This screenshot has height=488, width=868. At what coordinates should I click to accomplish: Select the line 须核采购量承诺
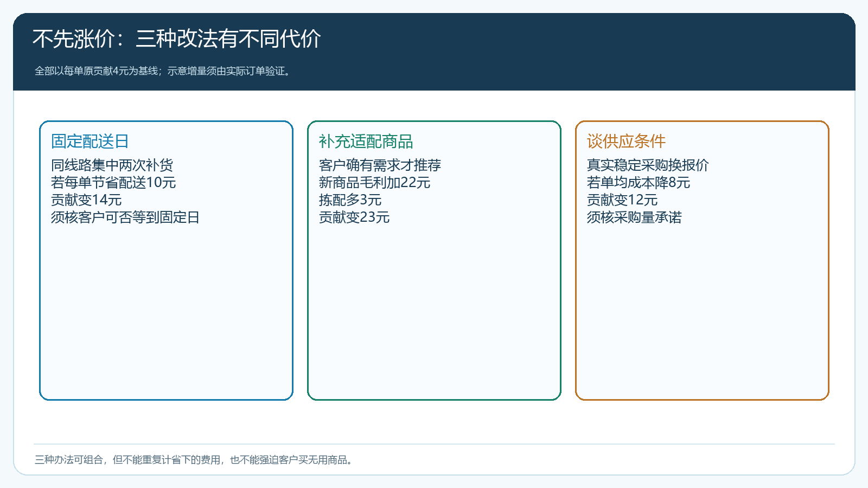tap(635, 217)
